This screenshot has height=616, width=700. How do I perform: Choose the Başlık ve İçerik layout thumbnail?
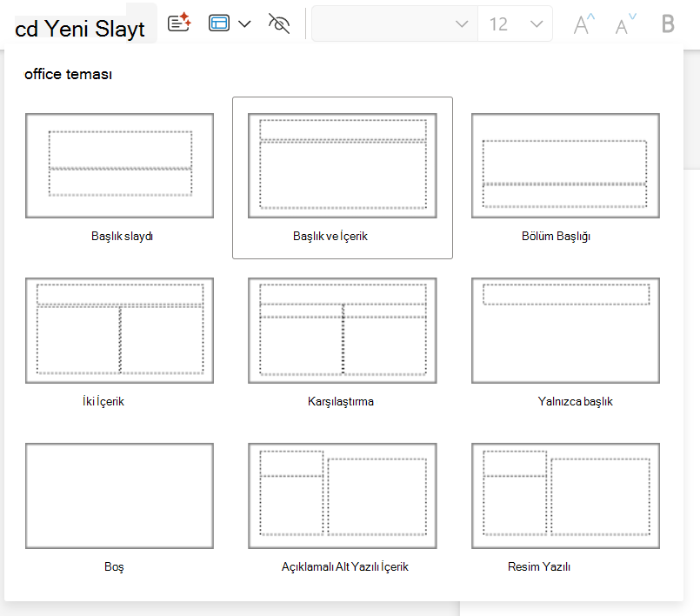point(343,165)
